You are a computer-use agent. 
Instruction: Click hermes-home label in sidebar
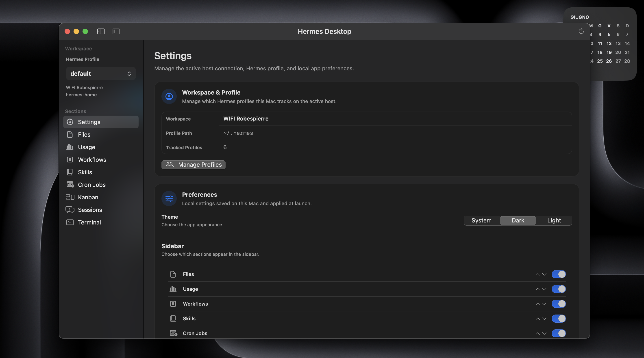81,95
